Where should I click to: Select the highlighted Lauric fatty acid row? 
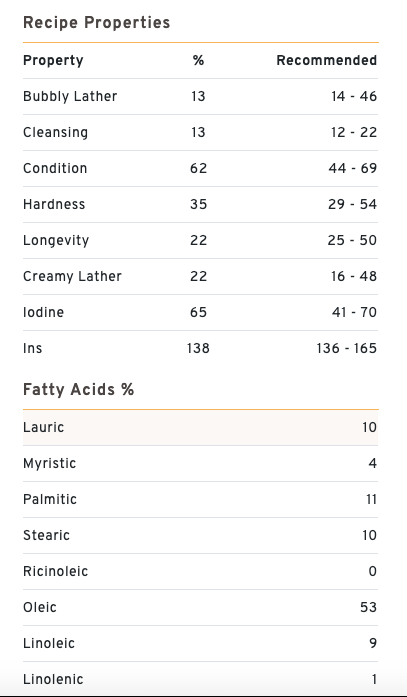(x=200, y=428)
